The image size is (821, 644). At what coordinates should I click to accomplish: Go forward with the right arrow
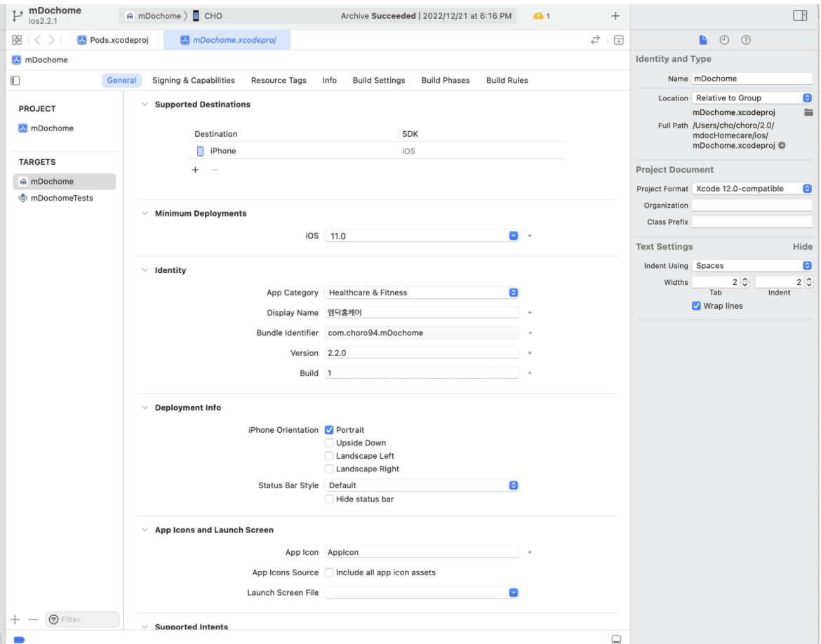51,40
